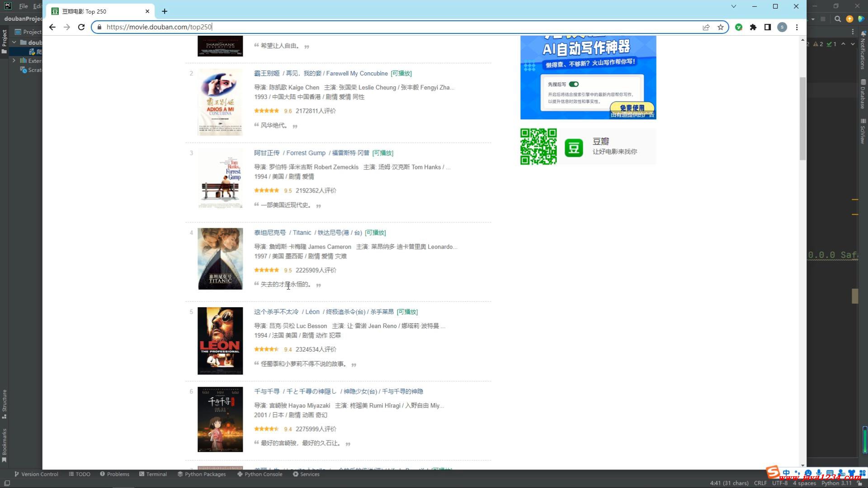Toggle the 先搜后写 switch in the ad
The width and height of the screenshot is (868, 488).
point(574,84)
